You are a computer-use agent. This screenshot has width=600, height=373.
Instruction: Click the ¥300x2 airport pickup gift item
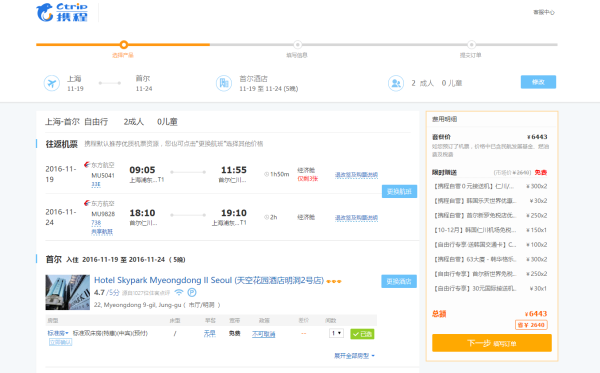[491, 186]
